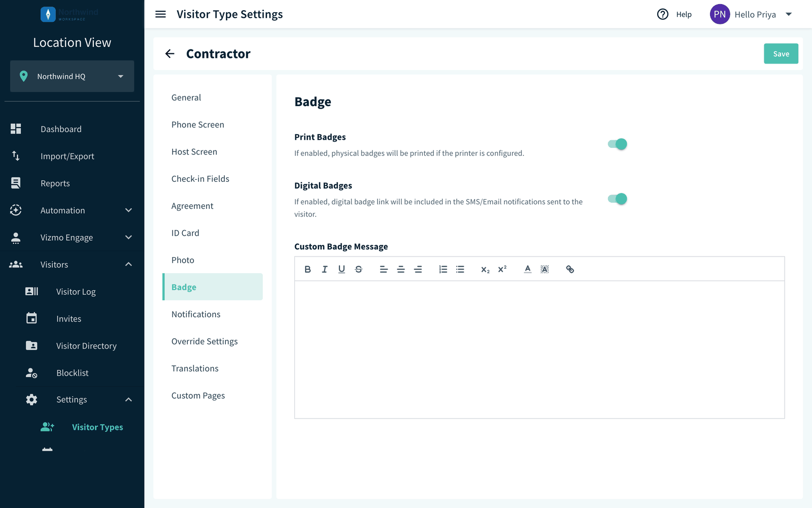Screen dimensions: 812x508
Task: Collapse the Visitors section chevron
Action: point(128,264)
